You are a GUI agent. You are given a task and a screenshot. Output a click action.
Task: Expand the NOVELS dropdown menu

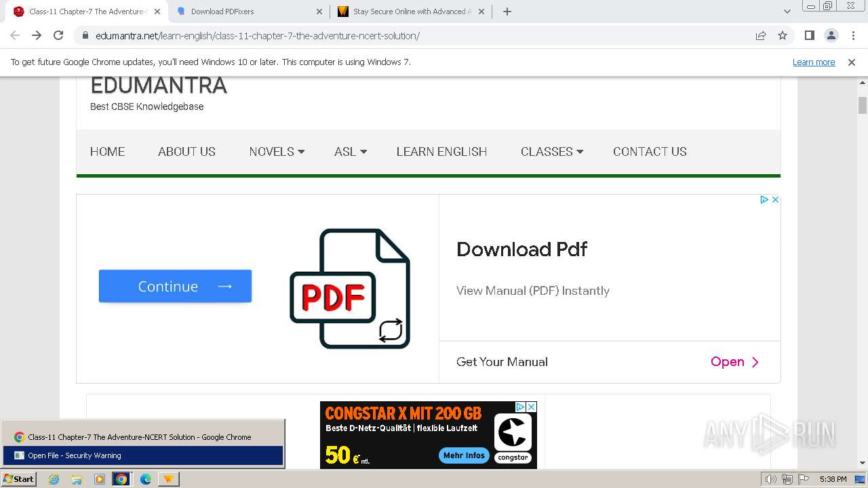point(277,152)
